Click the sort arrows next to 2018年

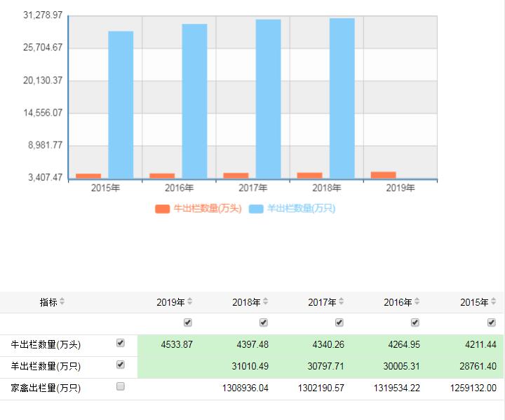(x=265, y=302)
